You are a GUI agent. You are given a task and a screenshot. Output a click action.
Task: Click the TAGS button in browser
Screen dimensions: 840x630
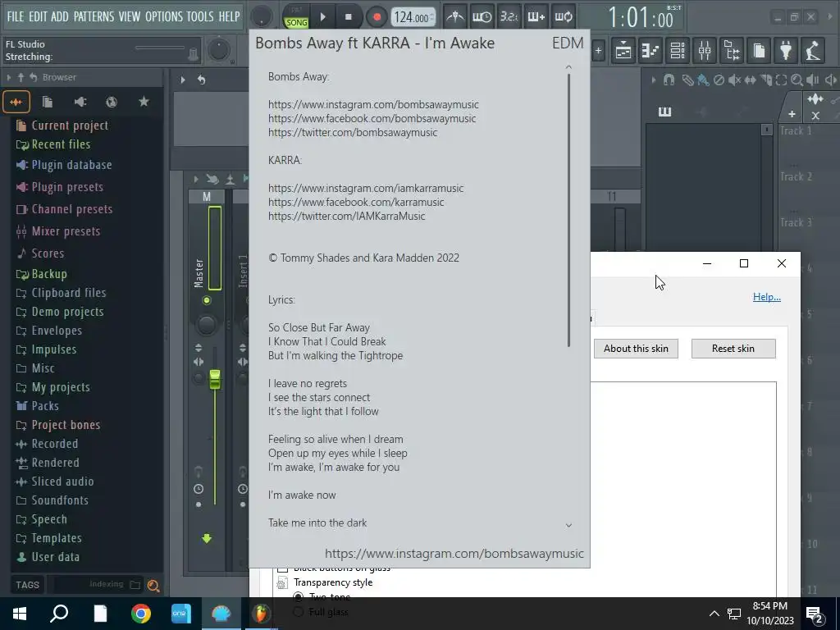point(27,585)
